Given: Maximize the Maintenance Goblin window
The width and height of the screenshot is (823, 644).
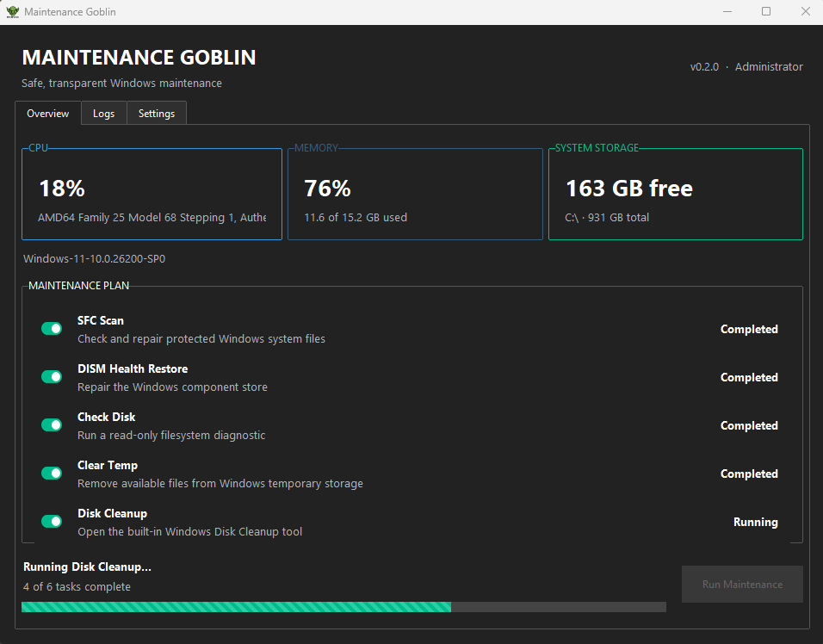Looking at the screenshot, I should pos(766,11).
